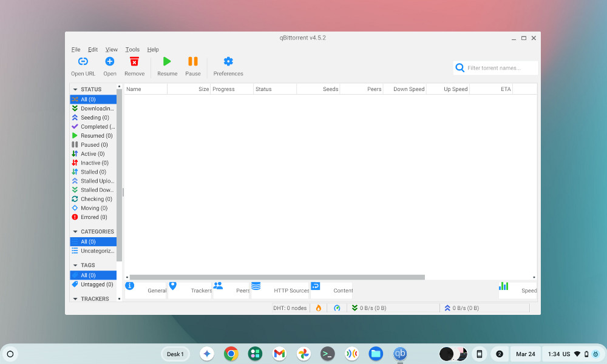Open the Files app on the shelf
This screenshot has width=607, height=364.
tap(376, 354)
